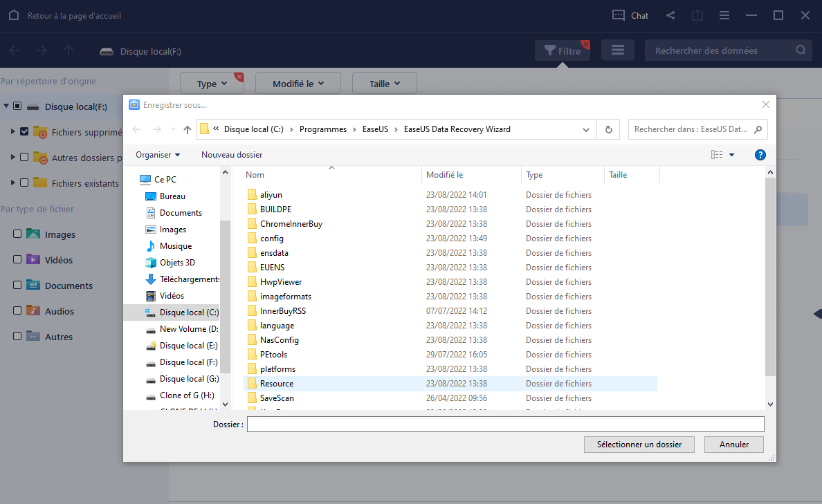Screen dimensions: 822x504
Task: Click the refresh button beside address bar
Action: [608, 129]
